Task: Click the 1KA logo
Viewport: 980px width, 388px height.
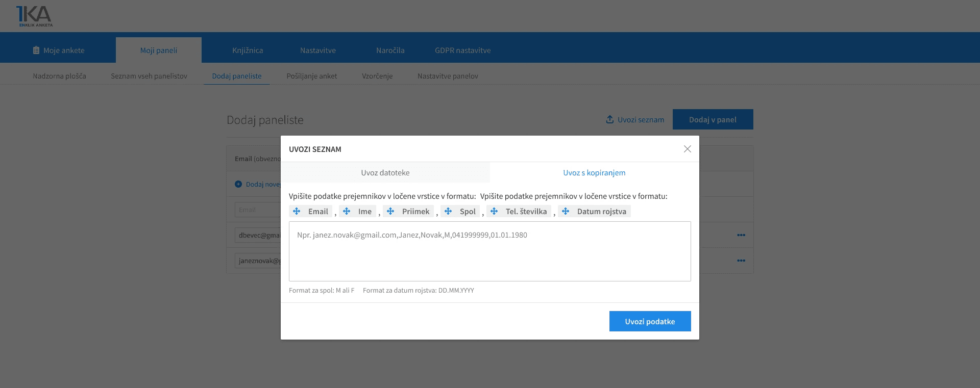Action: click(x=34, y=16)
